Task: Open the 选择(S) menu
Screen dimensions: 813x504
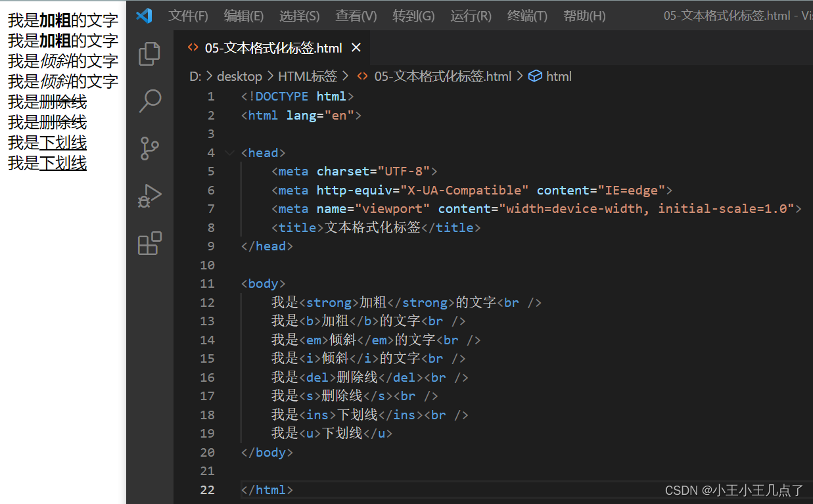Action: tap(300, 16)
